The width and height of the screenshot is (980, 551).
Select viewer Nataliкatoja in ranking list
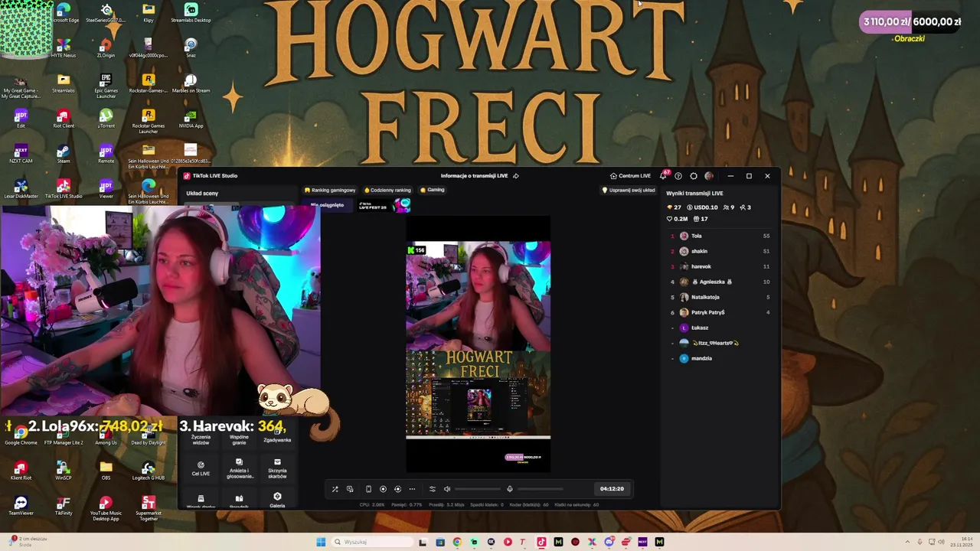click(x=720, y=297)
